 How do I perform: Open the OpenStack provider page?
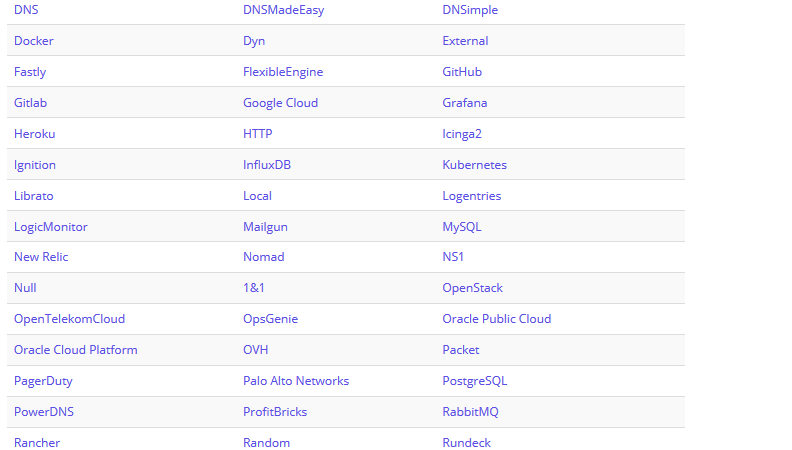(x=472, y=288)
